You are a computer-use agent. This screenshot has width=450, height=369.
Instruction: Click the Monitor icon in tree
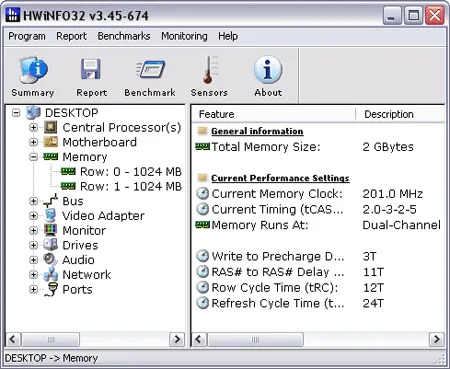(x=51, y=230)
